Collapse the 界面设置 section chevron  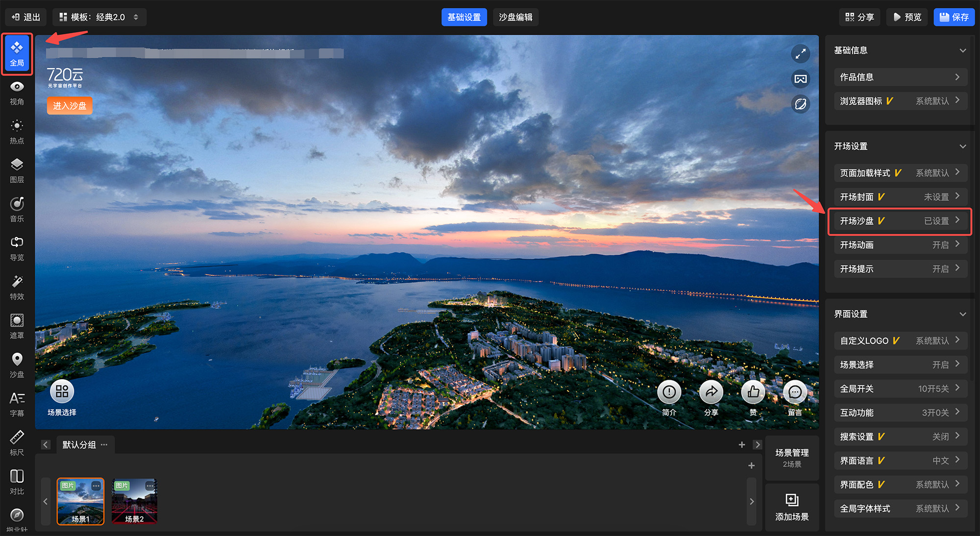[962, 314]
